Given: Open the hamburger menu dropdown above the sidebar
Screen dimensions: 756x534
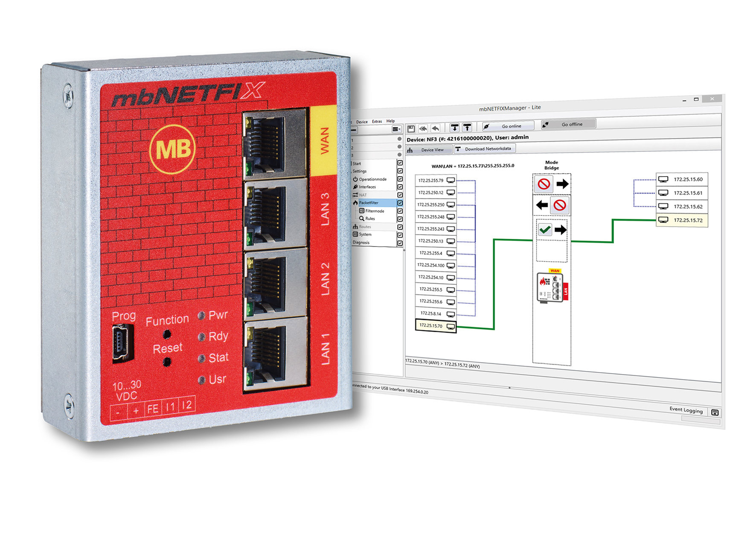Looking at the screenshot, I should tap(396, 129).
